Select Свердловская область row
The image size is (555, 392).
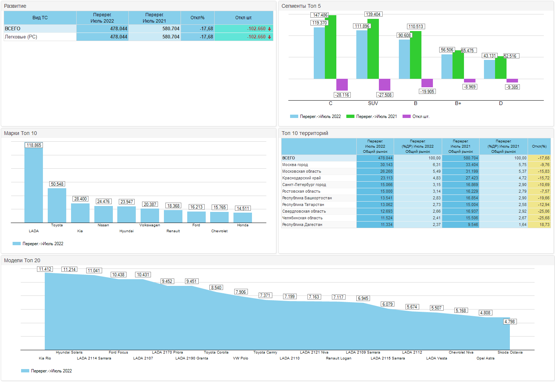pyautogui.click(x=416, y=211)
